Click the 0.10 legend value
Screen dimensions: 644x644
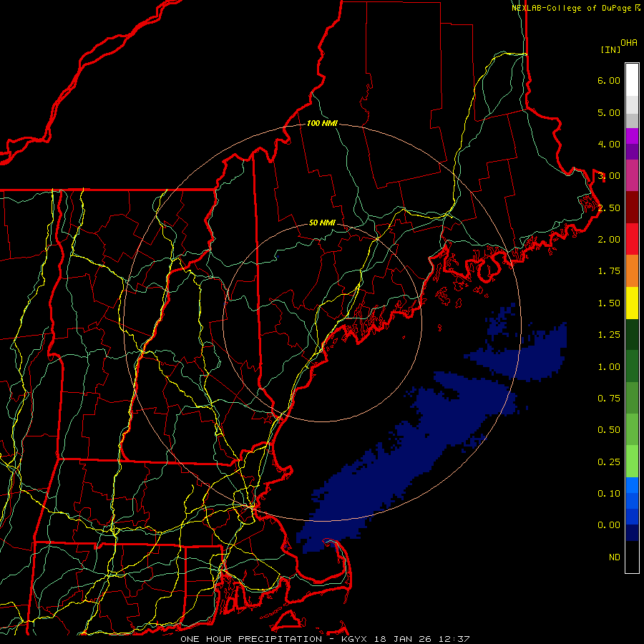pos(609,494)
